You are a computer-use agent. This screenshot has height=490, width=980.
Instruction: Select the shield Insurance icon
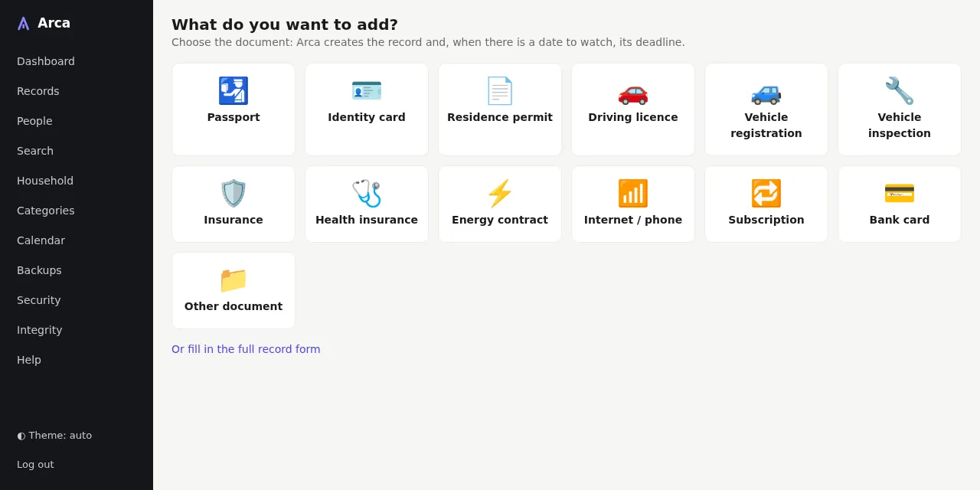point(234,194)
